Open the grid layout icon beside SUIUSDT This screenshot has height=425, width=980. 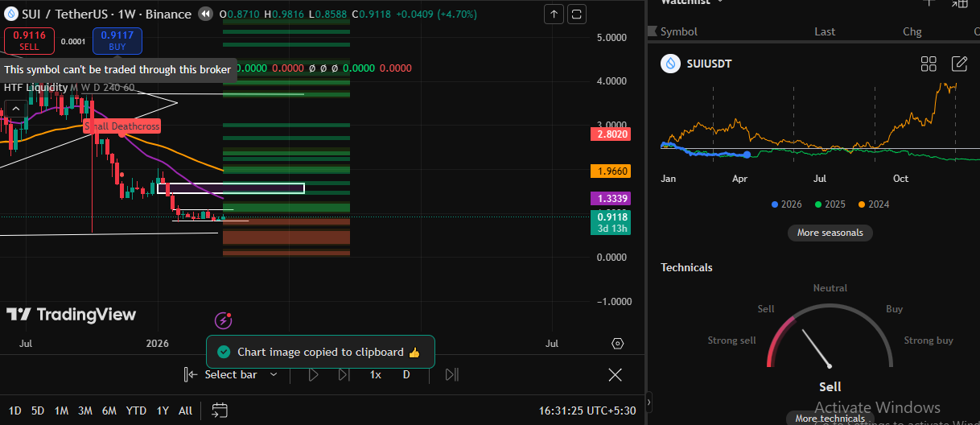click(929, 64)
